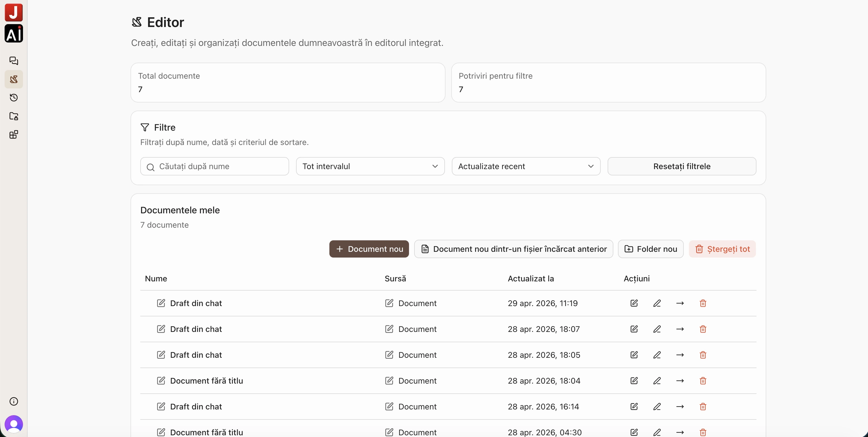Click Ștergeți tot button
Viewport: 868px width, 437px height.
723,249
